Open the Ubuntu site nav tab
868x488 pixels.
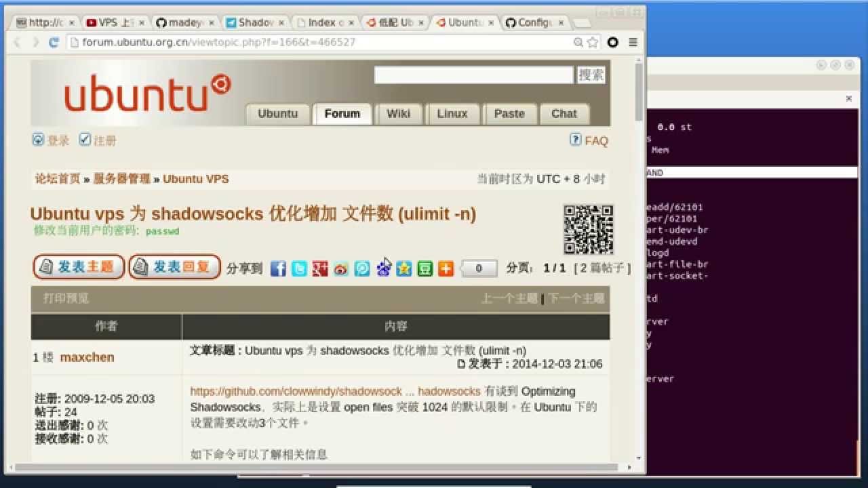click(x=278, y=114)
